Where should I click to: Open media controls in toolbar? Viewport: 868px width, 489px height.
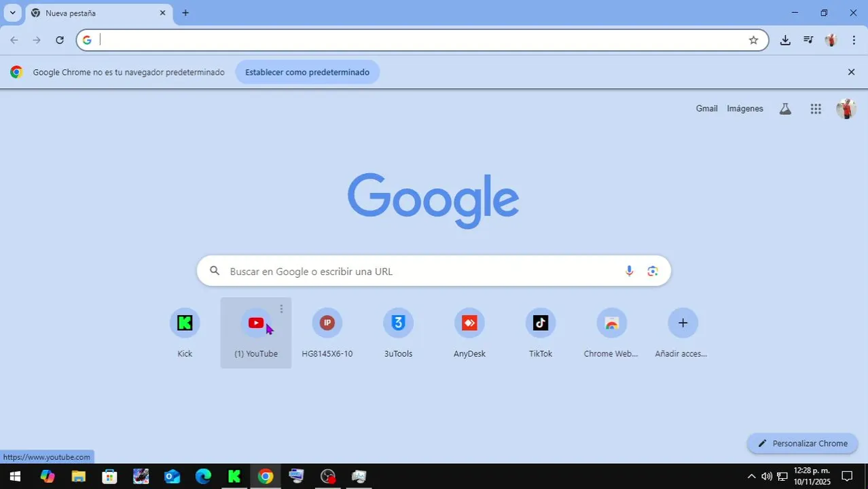coord(808,40)
